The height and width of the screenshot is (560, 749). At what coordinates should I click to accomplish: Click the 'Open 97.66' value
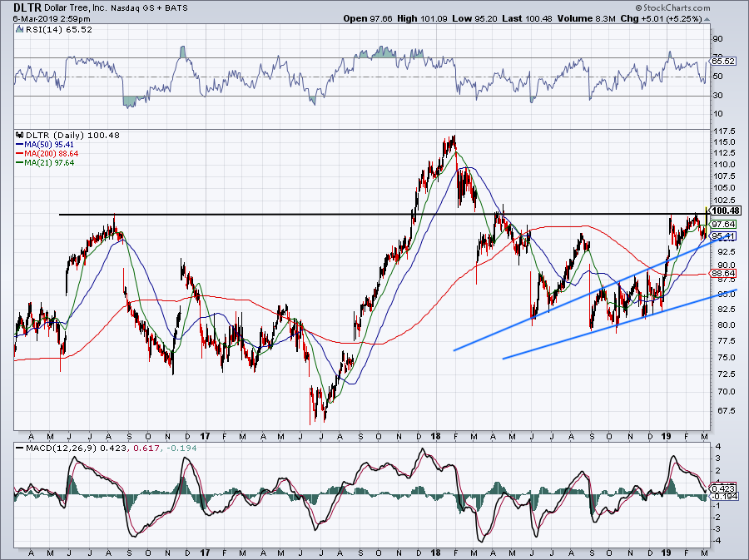click(x=368, y=18)
